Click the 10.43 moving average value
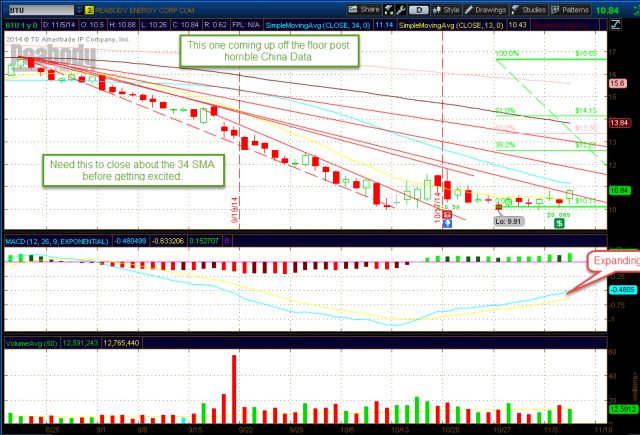 tap(518, 25)
